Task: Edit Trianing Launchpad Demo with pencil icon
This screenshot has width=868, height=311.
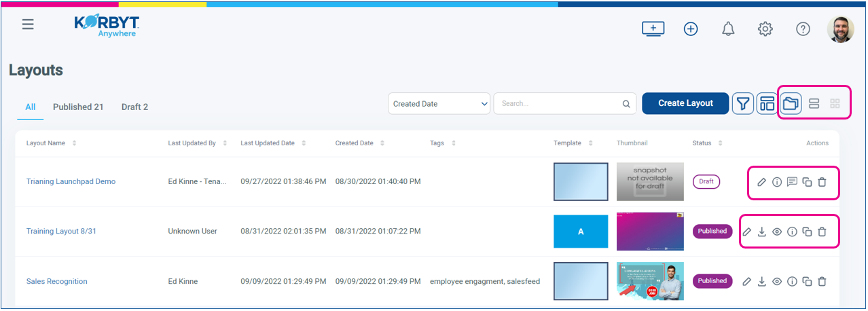Action: click(x=762, y=182)
